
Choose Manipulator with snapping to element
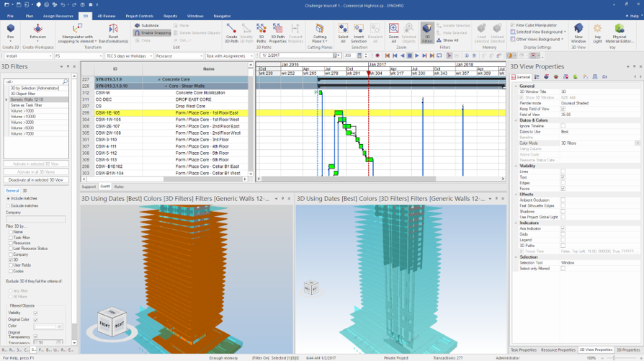coord(77,33)
